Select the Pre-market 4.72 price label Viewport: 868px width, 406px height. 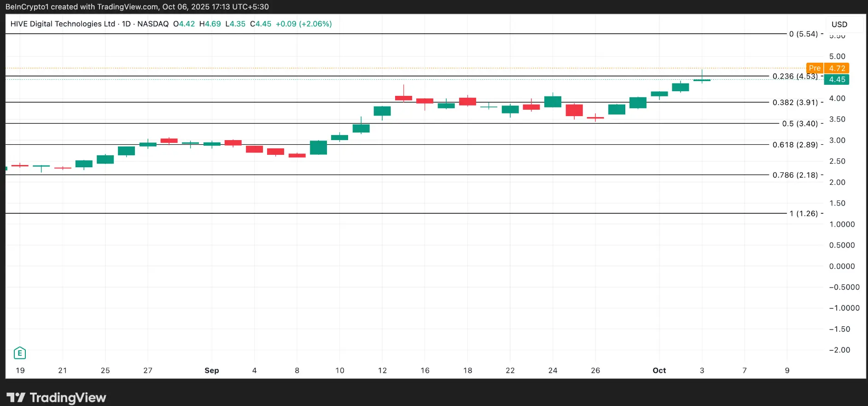point(827,68)
